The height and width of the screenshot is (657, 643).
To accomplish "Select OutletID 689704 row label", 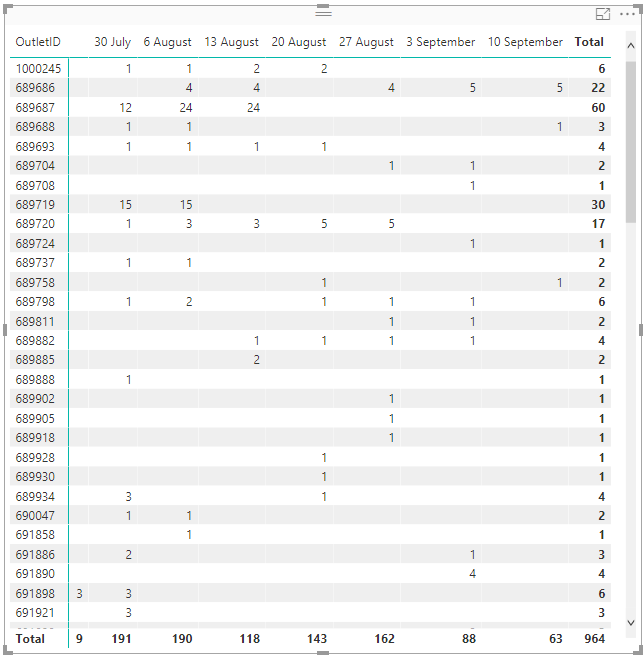I will coord(35,166).
